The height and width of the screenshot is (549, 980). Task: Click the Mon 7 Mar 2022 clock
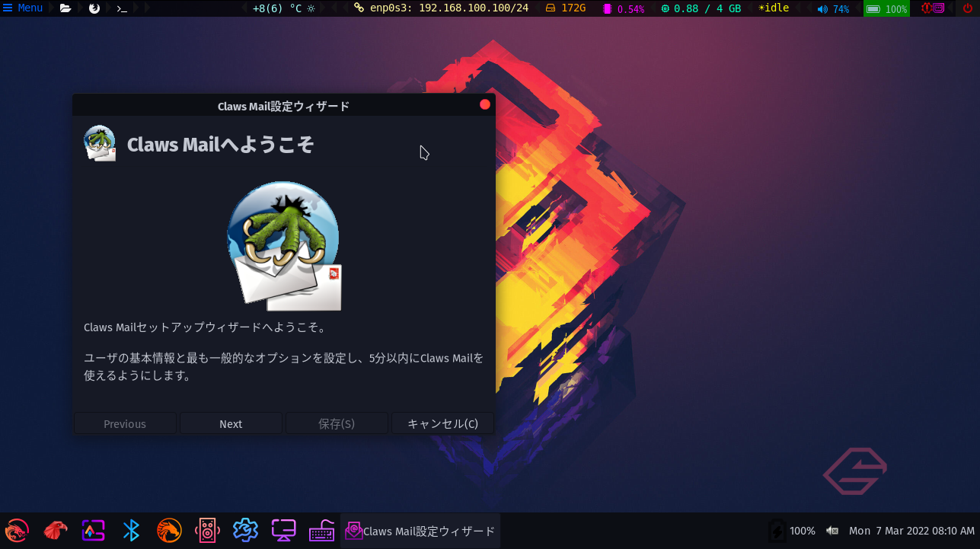pyautogui.click(x=911, y=531)
